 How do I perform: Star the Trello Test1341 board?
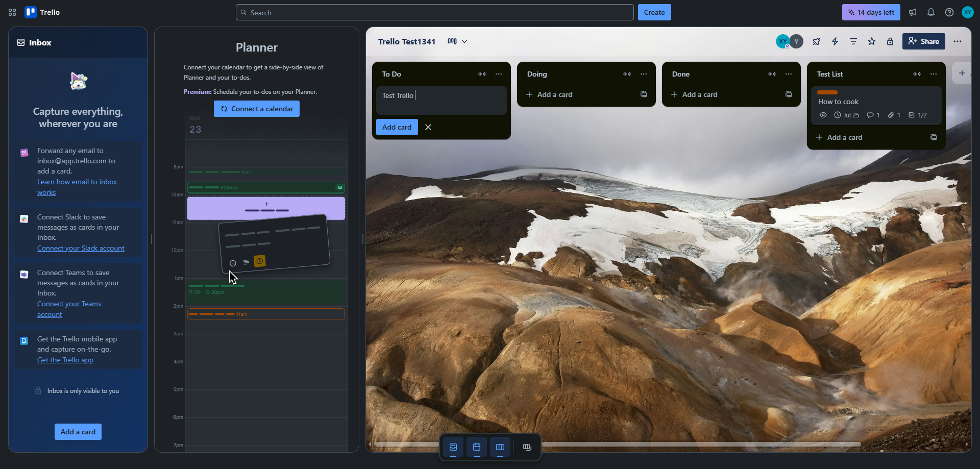(872, 41)
